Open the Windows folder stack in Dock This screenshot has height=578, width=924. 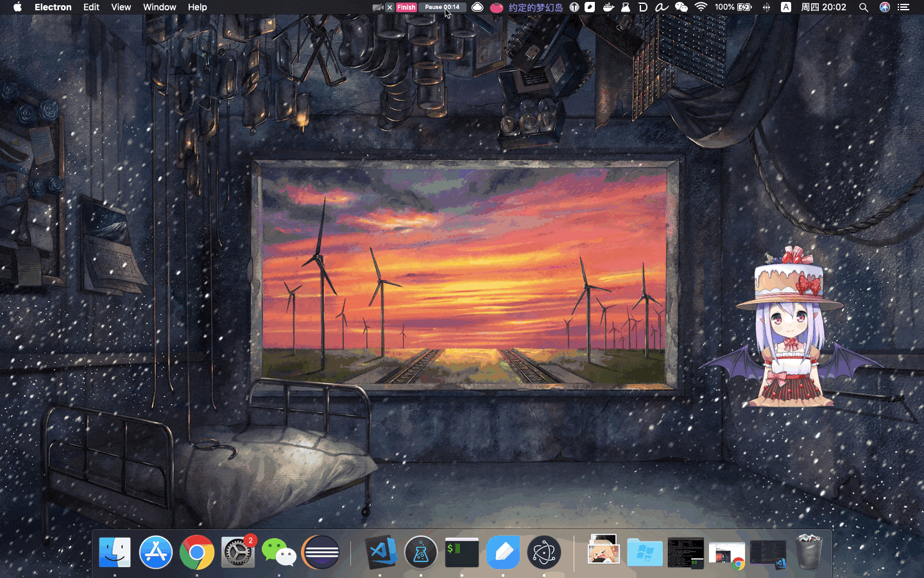pos(645,552)
